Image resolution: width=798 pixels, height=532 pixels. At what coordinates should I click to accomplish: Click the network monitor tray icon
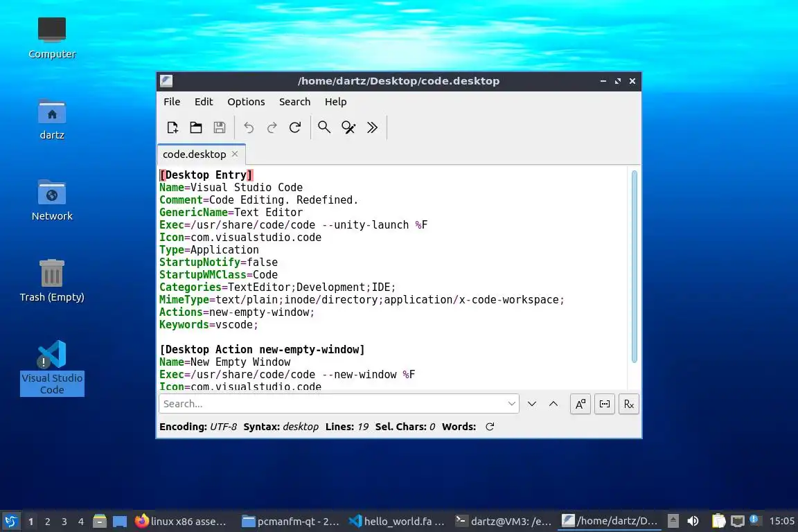(x=738, y=522)
